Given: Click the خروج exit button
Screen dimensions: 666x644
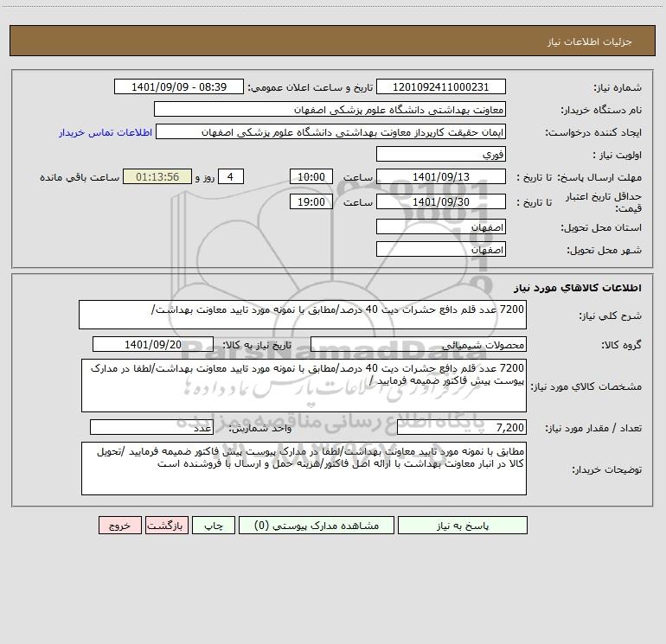Looking at the screenshot, I should coord(119,525).
